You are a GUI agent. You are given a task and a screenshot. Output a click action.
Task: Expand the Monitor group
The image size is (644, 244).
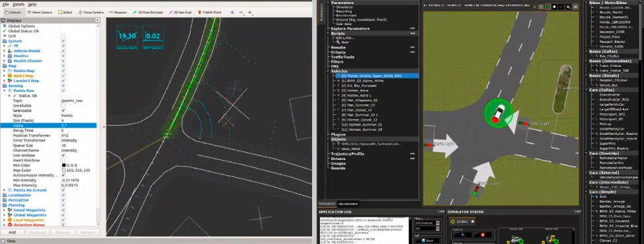[x=5, y=56]
